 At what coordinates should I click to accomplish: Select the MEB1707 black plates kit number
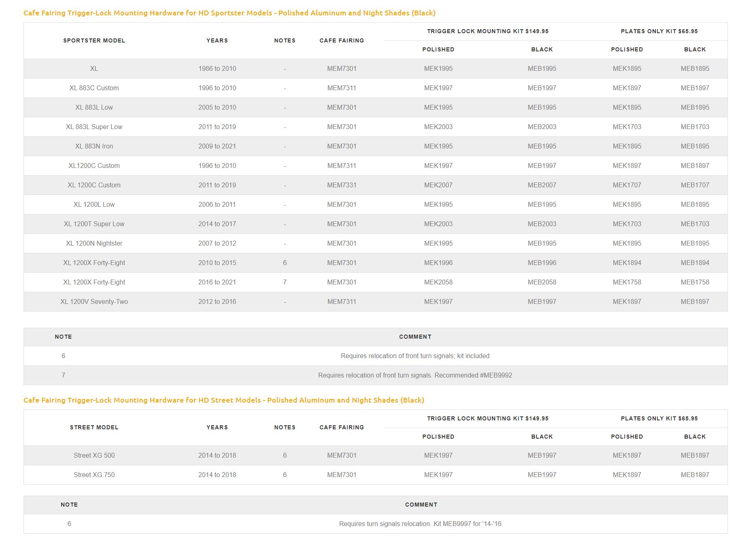tap(695, 185)
